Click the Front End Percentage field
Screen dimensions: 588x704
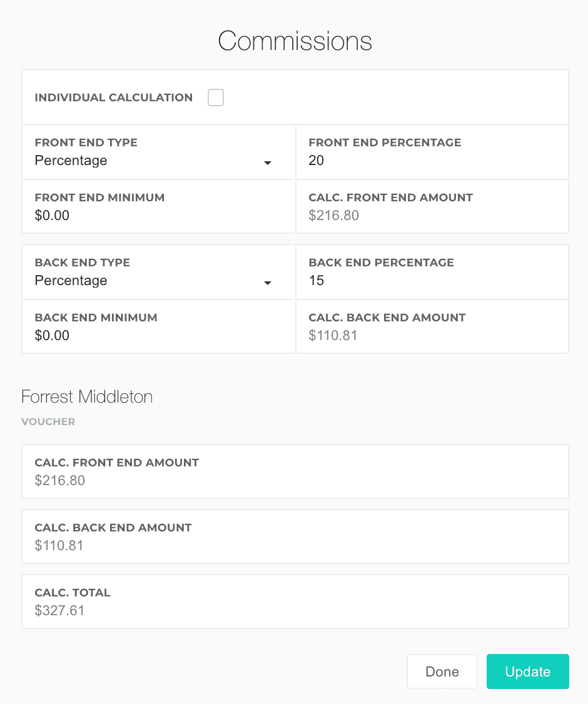(432, 161)
